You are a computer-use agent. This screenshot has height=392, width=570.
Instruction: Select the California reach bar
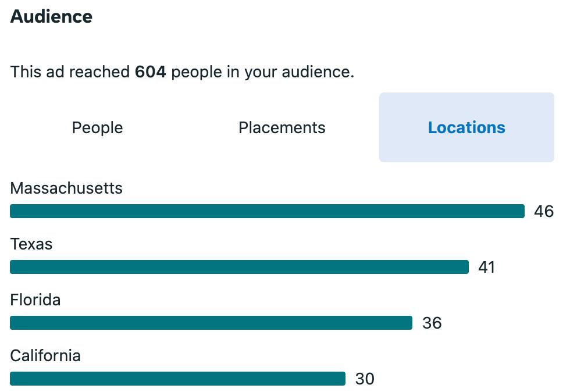pos(178,379)
